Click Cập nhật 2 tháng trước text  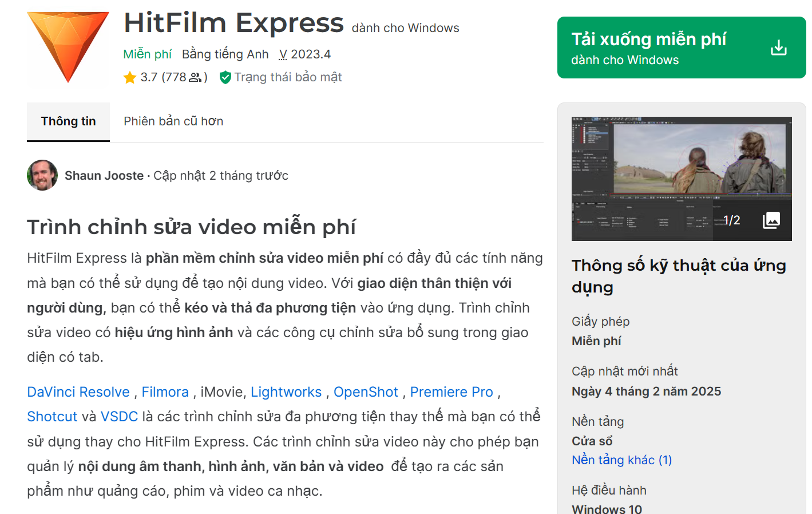coord(221,176)
